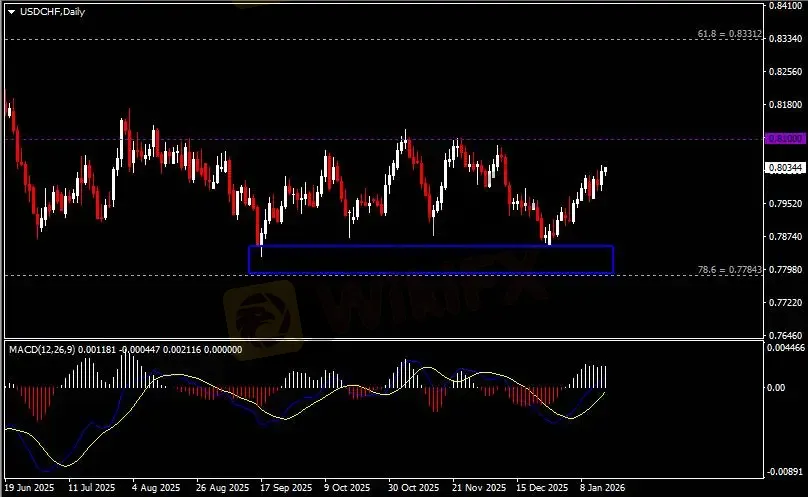Click the 0.79520 price scale value
This screenshot has height=497, width=808.
pyautogui.click(x=785, y=204)
